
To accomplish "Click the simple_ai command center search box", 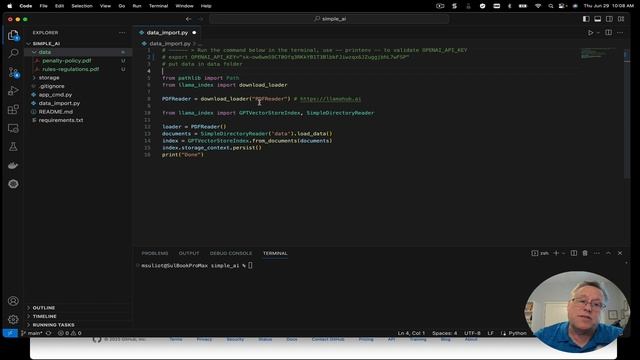I will pyautogui.click(x=329, y=19).
